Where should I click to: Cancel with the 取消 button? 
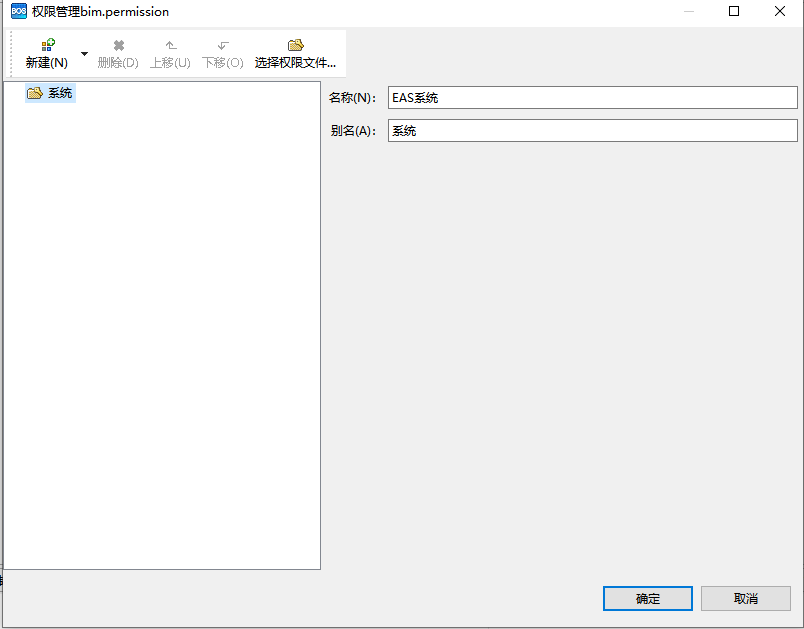pos(746,598)
